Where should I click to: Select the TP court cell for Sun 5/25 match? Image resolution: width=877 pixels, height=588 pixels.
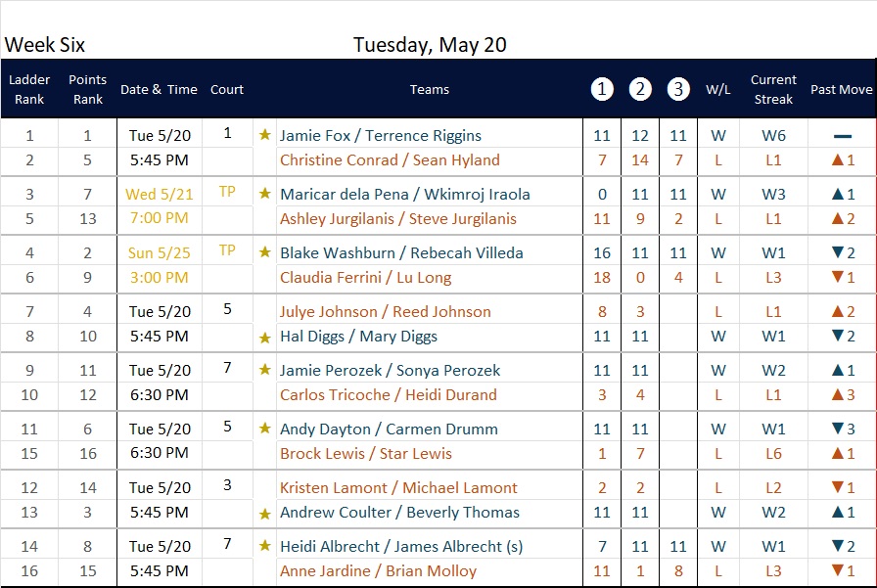pos(227,249)
